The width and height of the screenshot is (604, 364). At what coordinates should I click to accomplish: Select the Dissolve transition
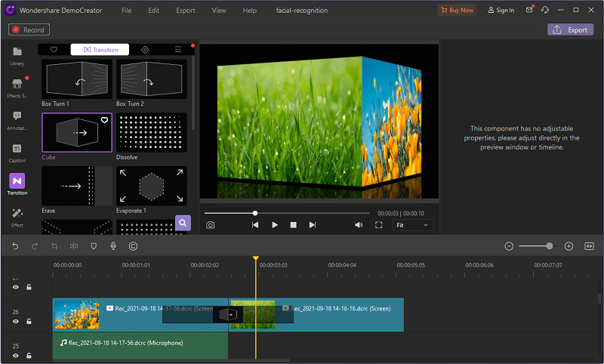(152, 132)
